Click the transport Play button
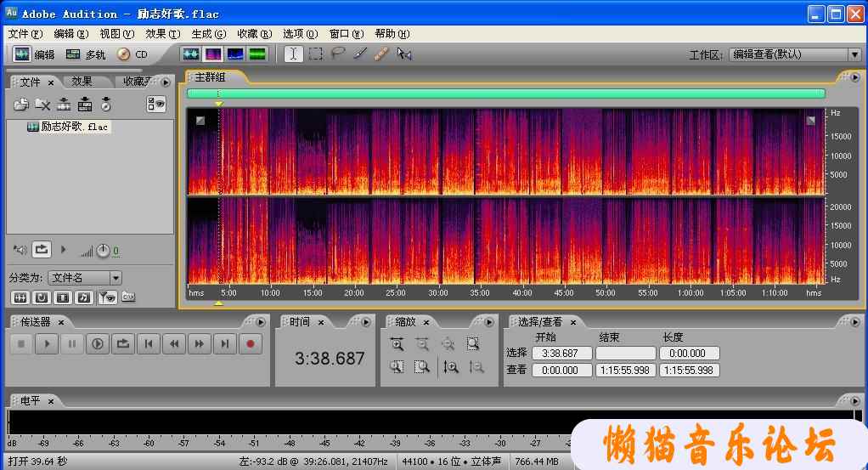The width and height of the screenshot is (868, 470). point(47,344)
